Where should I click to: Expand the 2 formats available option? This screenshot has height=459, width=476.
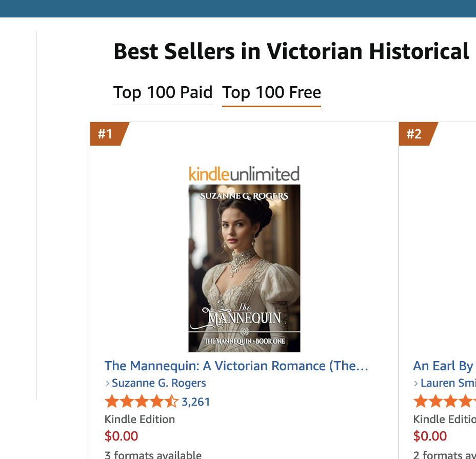pyautogui.click(x=444, y=454)
